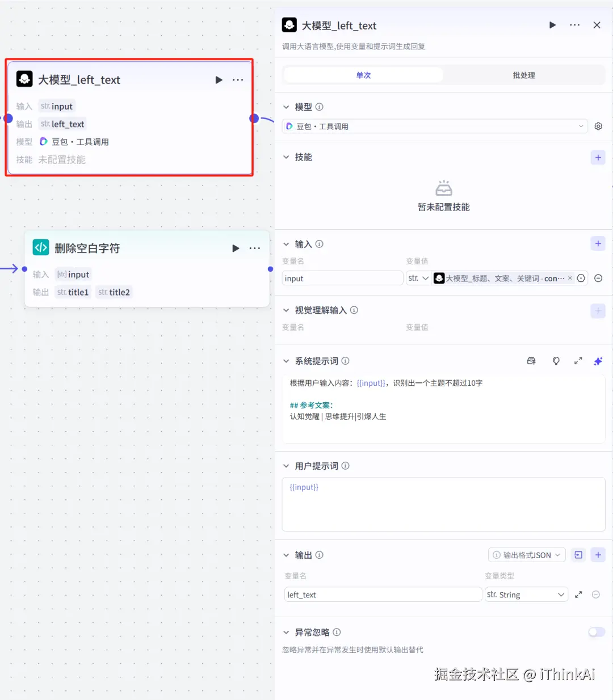The width and height of the screenshot is (613, 700).
Task: Click the 大模型_left_text canvas node icon
Action: tap(24, 79)
